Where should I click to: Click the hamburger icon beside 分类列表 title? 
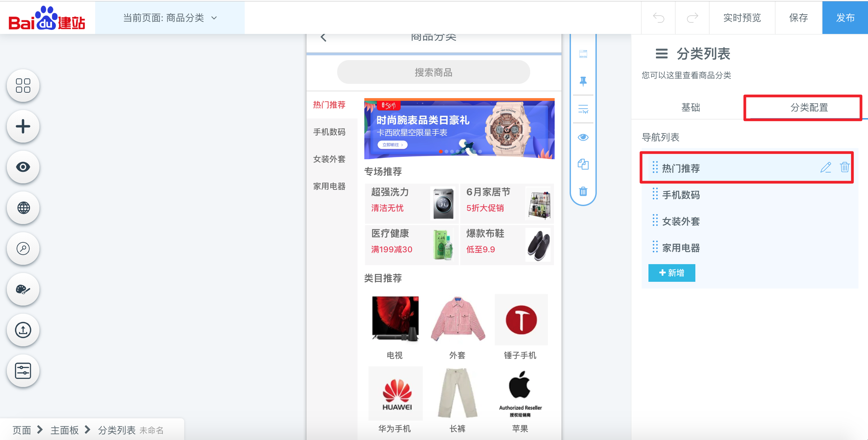(x=661, y=54)
